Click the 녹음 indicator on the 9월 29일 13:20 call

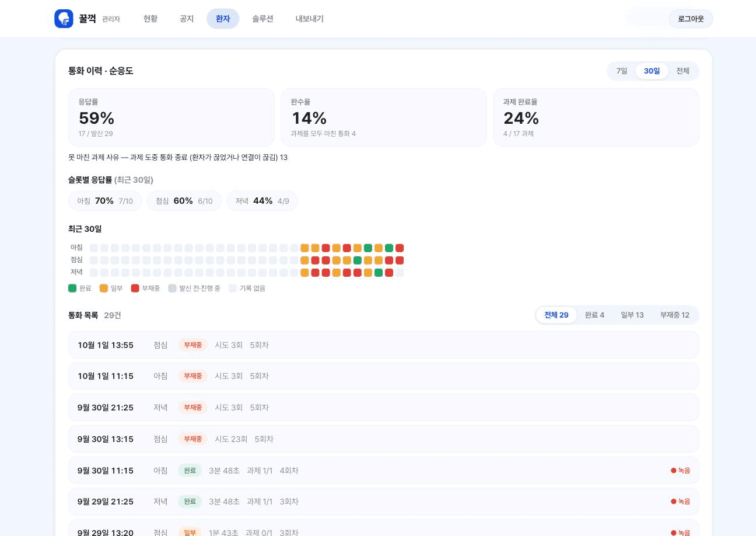point(680,532)
